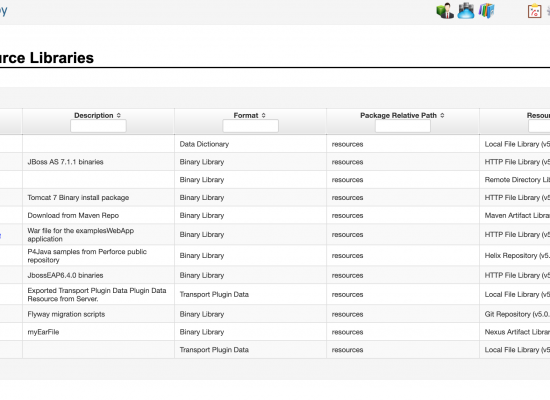Click the Package Relative Path header label
Viewport: 550px width, 400px height.
tap(398, 115)
